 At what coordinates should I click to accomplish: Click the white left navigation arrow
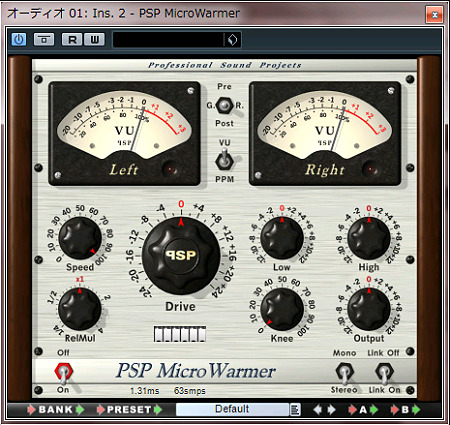(x=317, y=409)
